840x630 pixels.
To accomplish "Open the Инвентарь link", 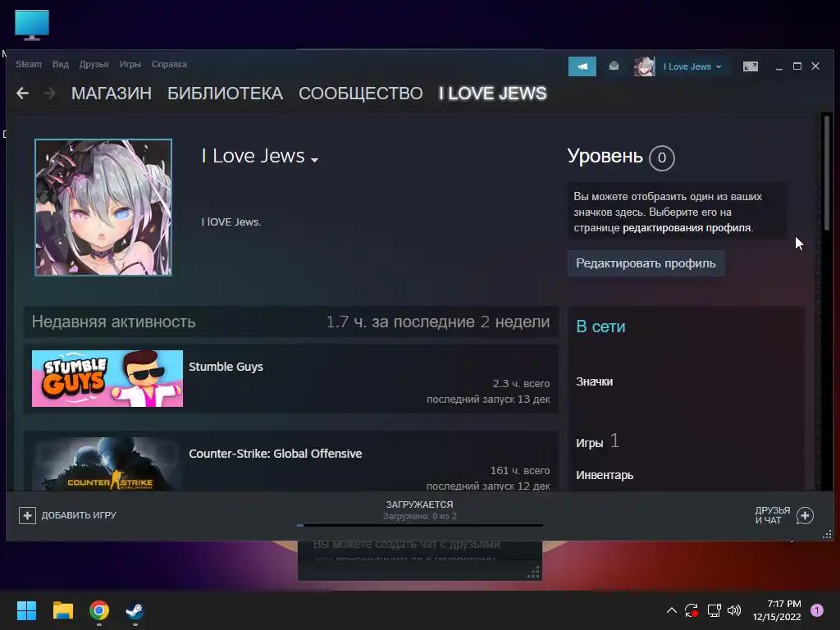I will tap(605, 475).
